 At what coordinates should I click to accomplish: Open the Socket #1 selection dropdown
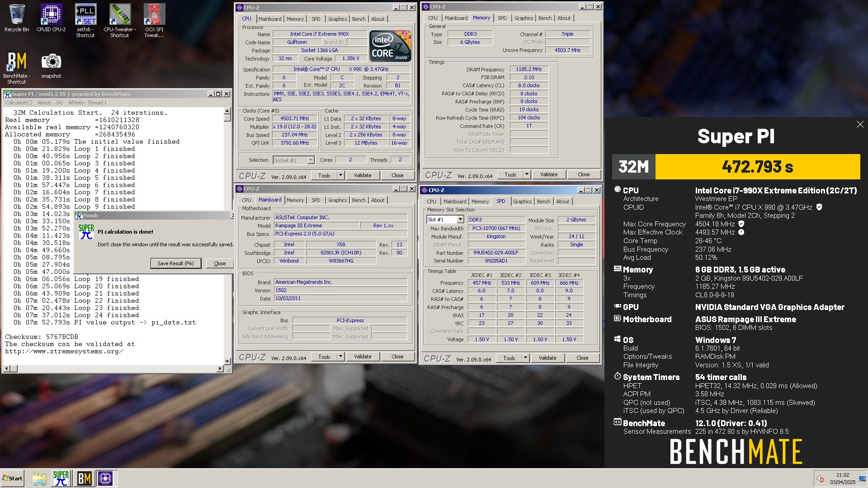coord(311,160)
